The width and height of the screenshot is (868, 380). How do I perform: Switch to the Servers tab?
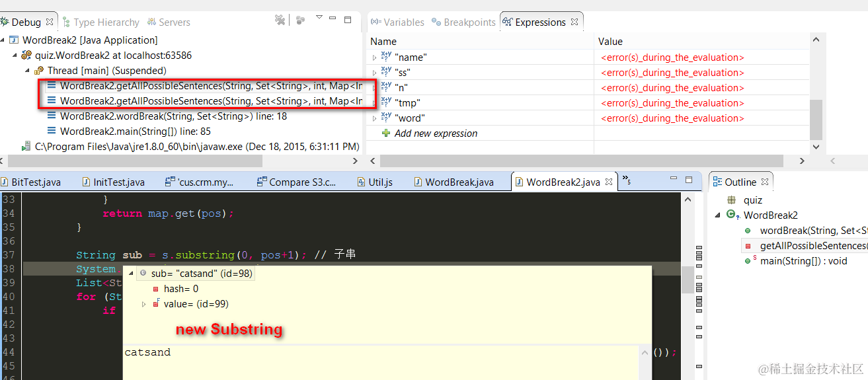169,22
